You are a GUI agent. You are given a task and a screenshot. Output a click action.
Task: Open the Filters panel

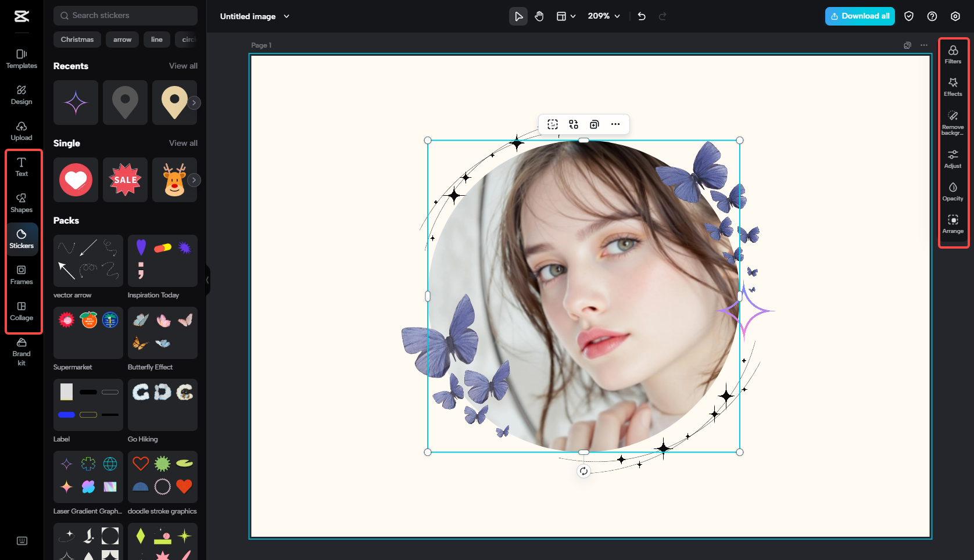point(952,54)
